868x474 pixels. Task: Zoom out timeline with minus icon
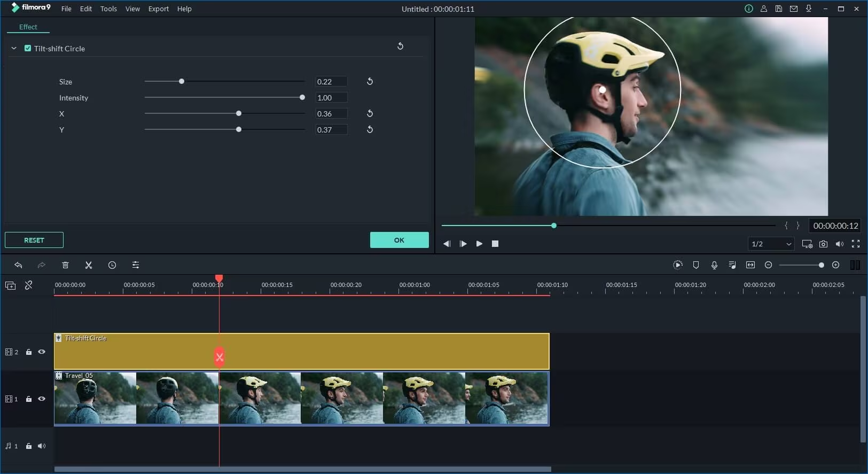769,265
